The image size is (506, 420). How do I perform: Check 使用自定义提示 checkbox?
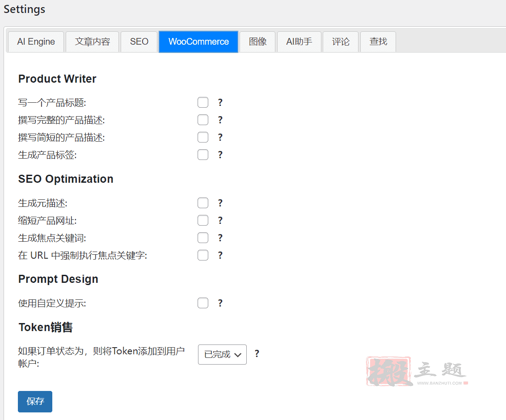(x=203, y=303)
